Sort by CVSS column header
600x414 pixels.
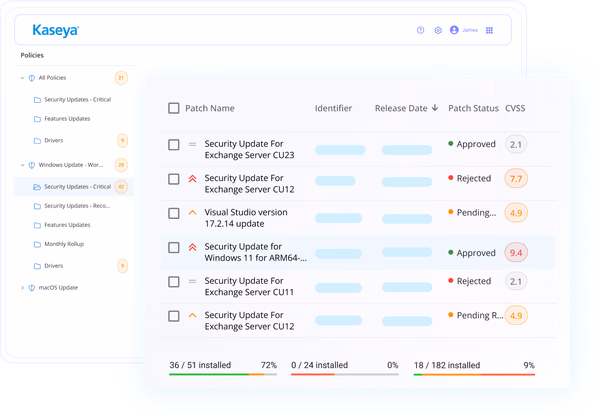515,108
